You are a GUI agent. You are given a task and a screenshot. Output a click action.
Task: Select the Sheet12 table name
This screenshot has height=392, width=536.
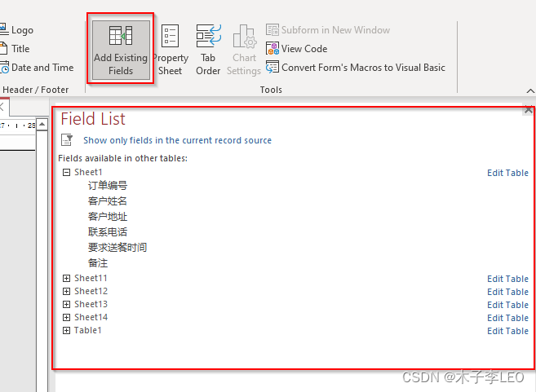pyautogui.click(x=91, y=291)
